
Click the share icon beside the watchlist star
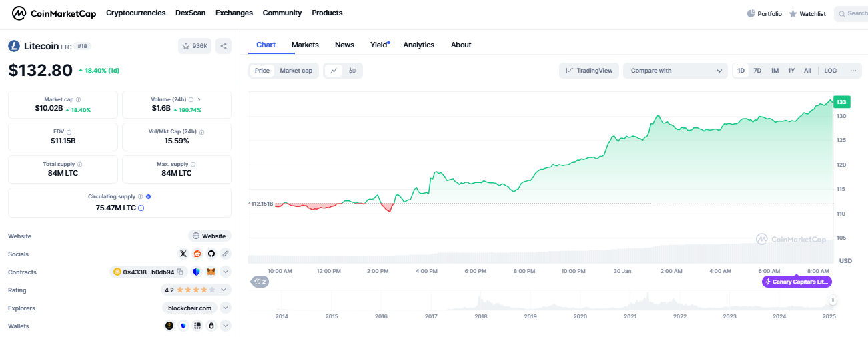[x=224, y=46]
